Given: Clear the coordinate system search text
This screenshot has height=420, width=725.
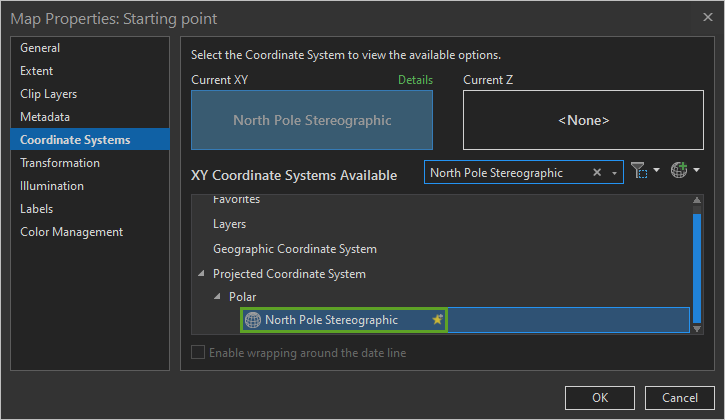Looking at the screenshot, I should [597, 173].
